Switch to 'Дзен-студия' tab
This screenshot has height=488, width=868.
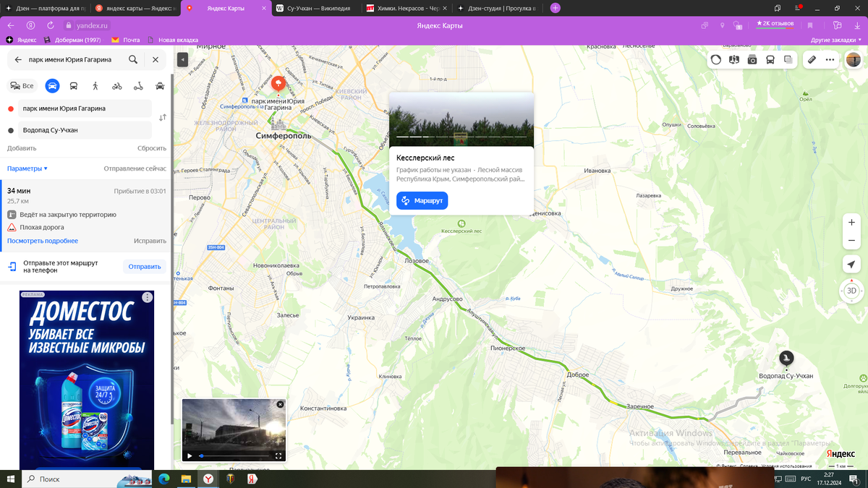[498, 8]
